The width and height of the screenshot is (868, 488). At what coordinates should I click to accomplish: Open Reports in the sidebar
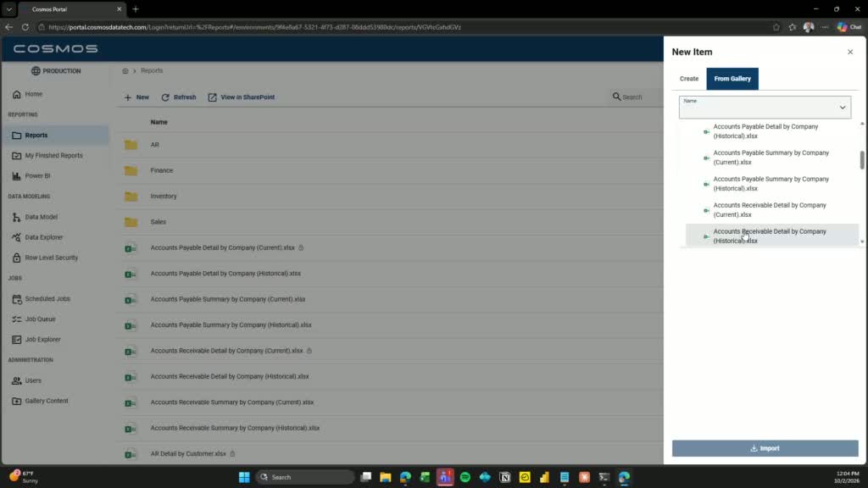pos(36,135)
